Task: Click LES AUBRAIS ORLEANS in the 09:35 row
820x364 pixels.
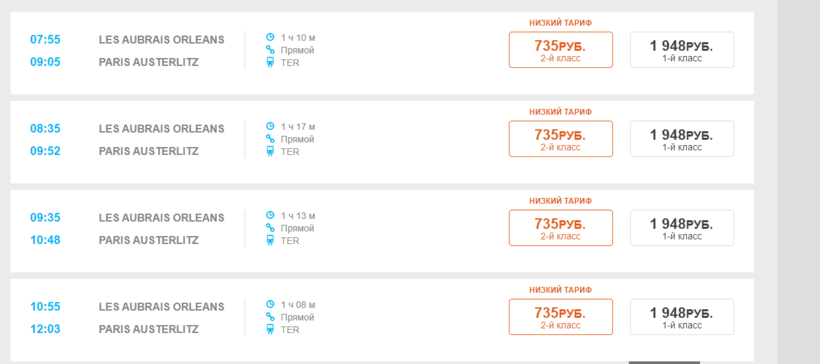Action: 162,218
